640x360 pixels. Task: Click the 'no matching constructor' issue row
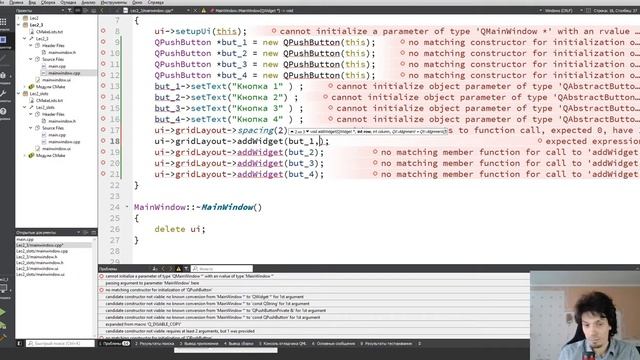pos(313,290)
